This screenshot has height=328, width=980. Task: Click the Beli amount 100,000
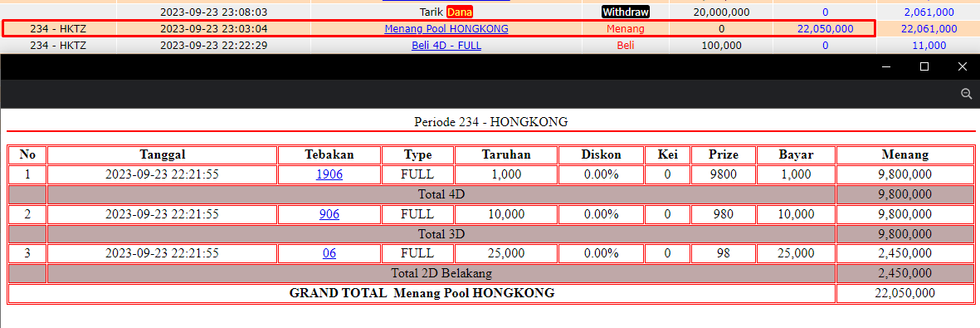coord(721,46)
